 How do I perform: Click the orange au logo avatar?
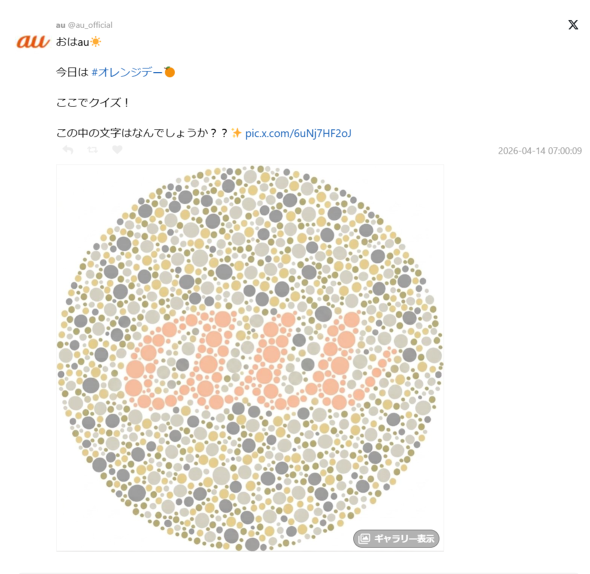coord(33,41)
